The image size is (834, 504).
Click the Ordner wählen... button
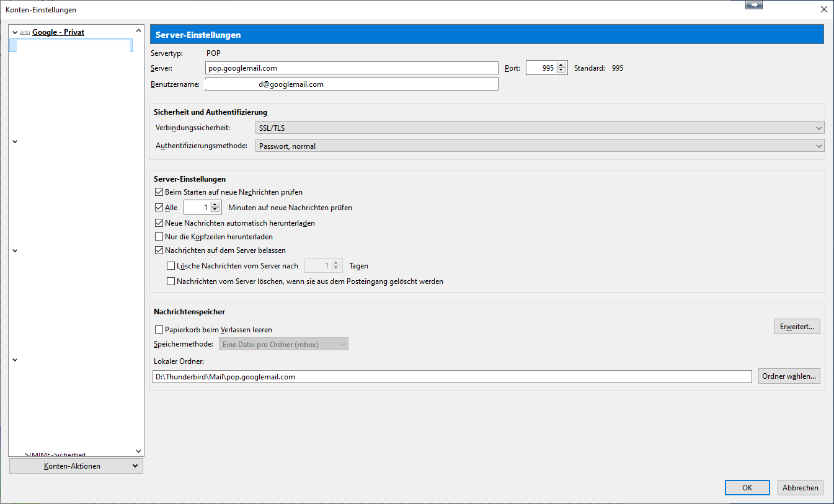[x=789, y=376]
